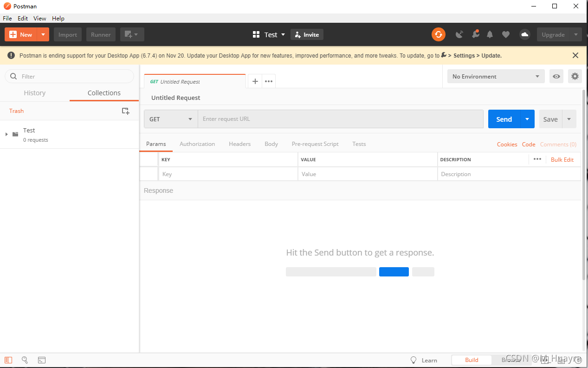Click the Filter search field
This screenshot has height=368, width=588.
click(x=69, y=76)
